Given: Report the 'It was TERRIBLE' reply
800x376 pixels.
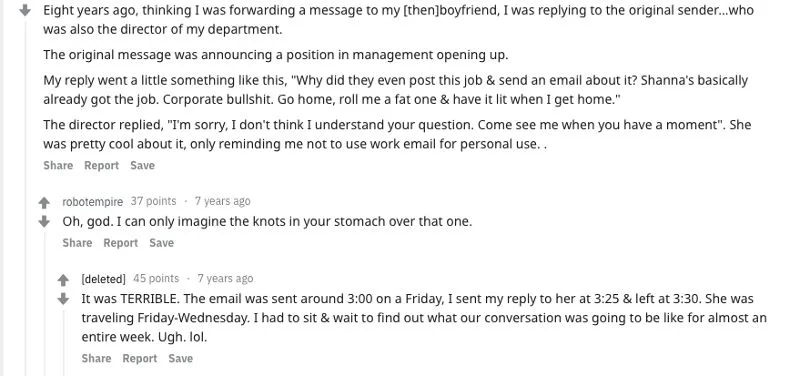Looking at the screenshot, I should (x=140, y=358).
